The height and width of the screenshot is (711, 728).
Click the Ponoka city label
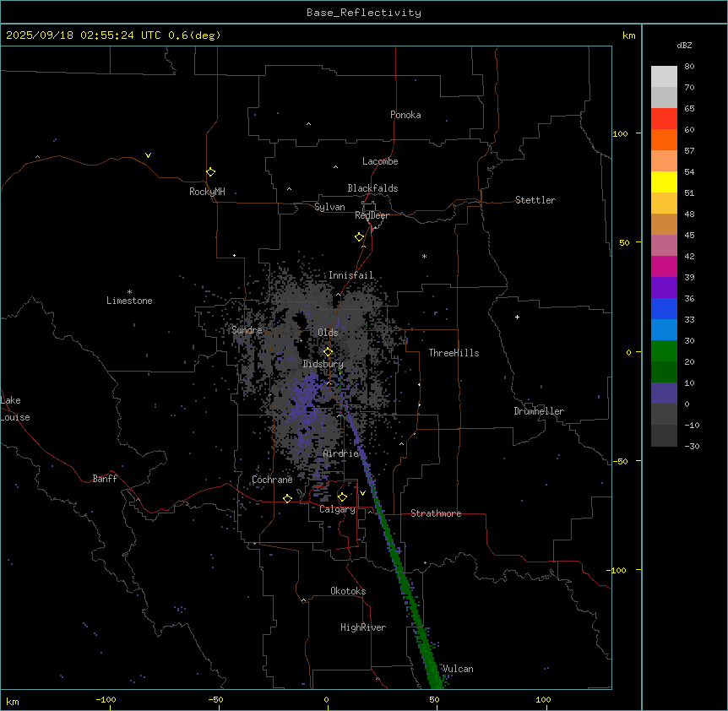point(405,115)
